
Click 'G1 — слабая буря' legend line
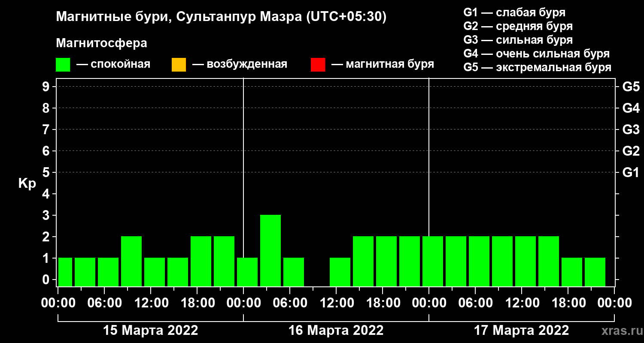coord(514,12)
